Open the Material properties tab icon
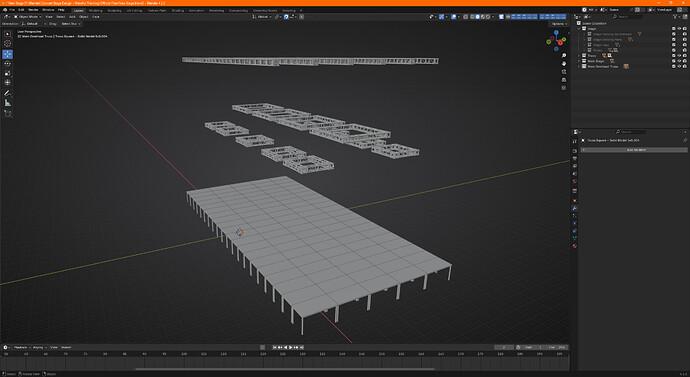 coord(575,246)
